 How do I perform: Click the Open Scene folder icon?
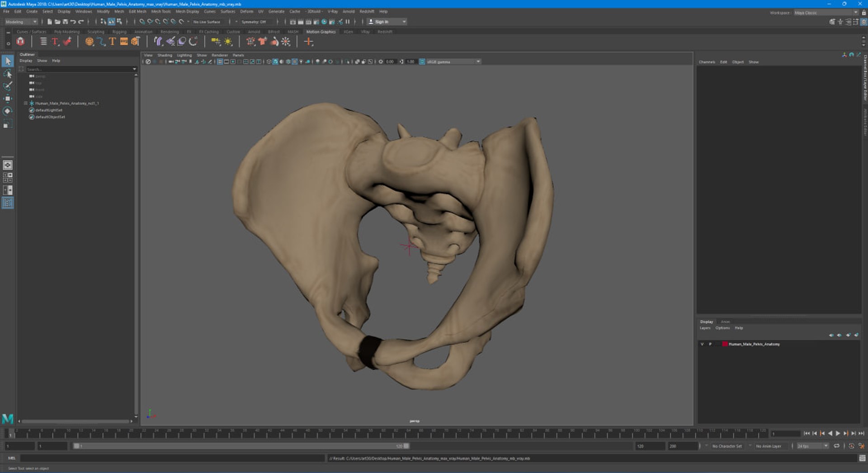tap(57, 22)
